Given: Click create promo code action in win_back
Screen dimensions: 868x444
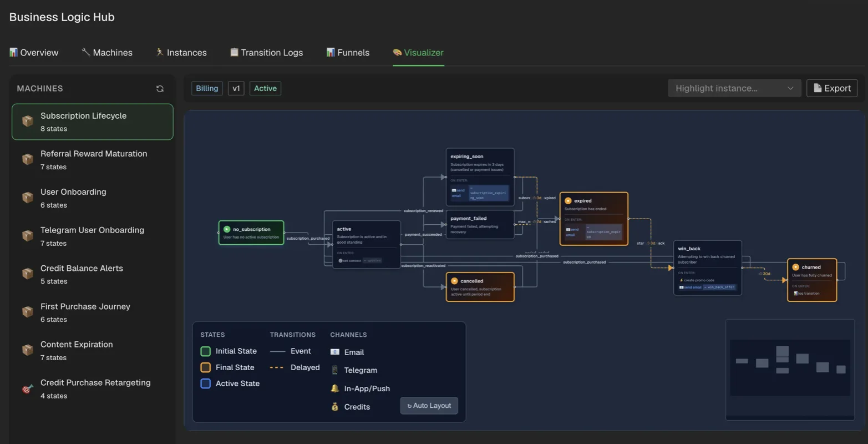Looking at the screenshot, I should (x=697, y=280).
